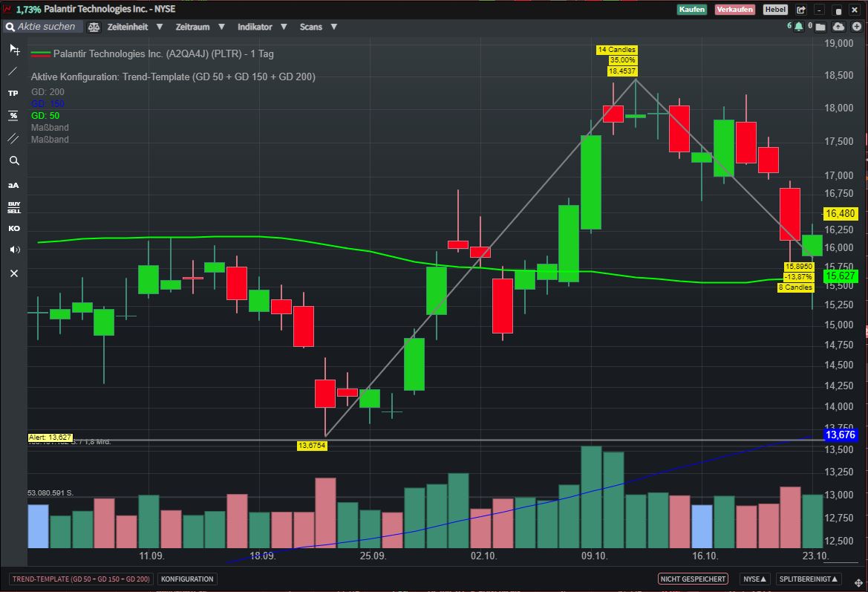Viewport: 868px width, 592px height.
Task: Click the move/resize icon at bottom right
Action: [x=858, y=582]
